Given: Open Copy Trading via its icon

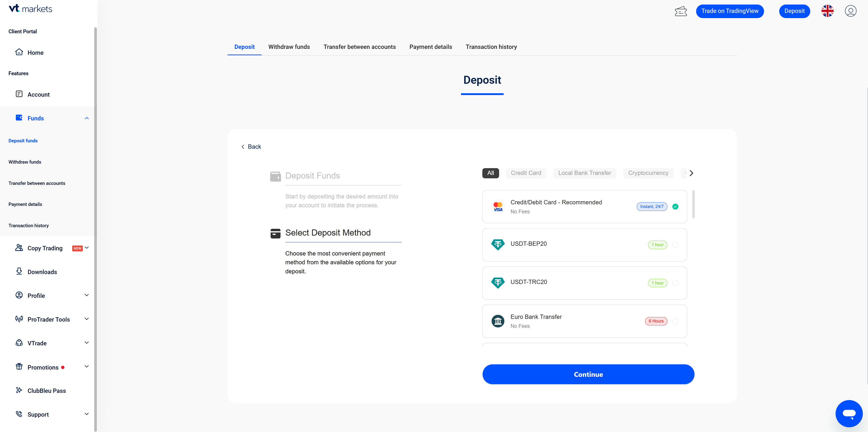Looking at the screenshot, I should (19, 248).
